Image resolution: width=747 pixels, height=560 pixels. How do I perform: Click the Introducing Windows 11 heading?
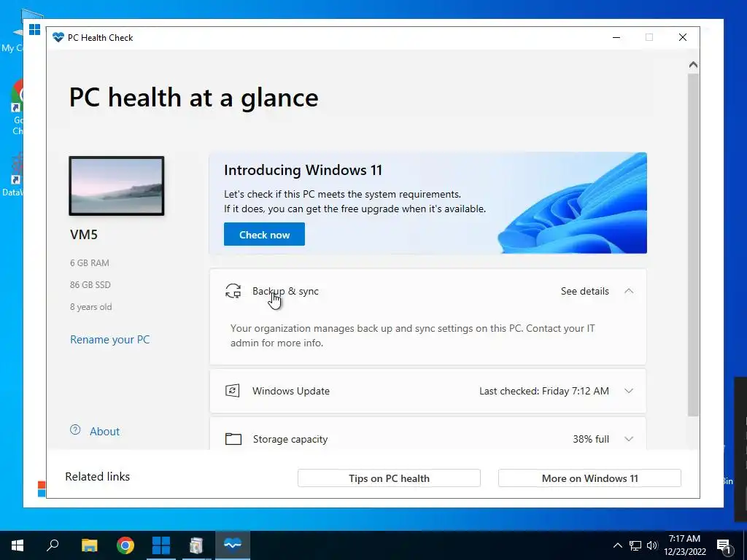click(303, 170)
